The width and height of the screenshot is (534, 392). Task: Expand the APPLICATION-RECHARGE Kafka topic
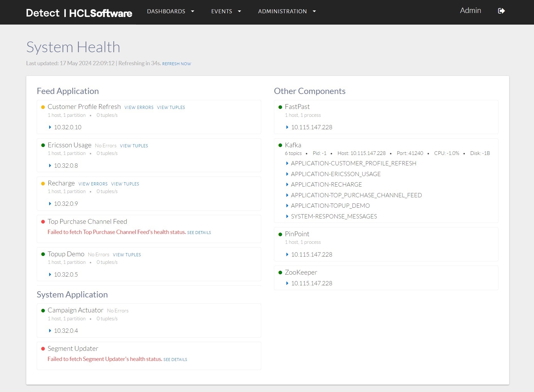pyautogui.click(x=287, y=185)
